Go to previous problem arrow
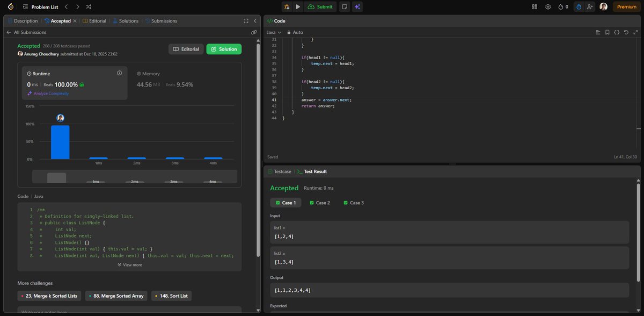The width and height of the screenshot is (644, 316). [66, 6]
